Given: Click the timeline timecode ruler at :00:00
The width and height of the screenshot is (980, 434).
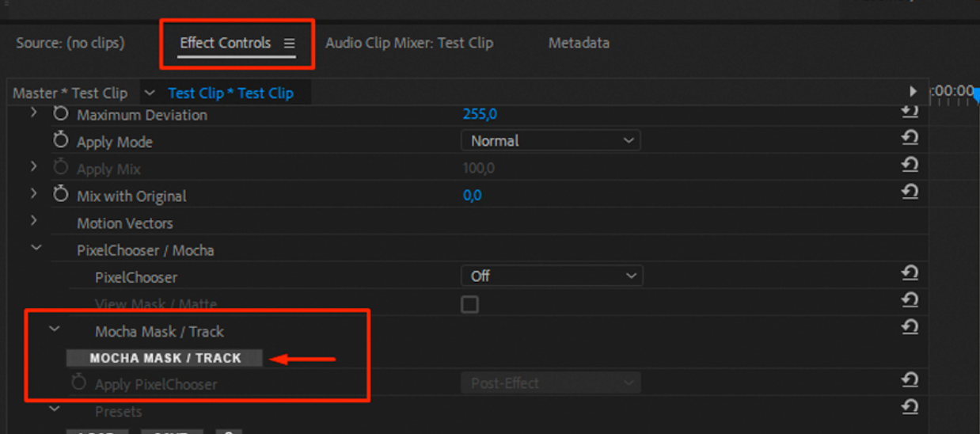Looking at the screenshot, I should pos(954,91).
